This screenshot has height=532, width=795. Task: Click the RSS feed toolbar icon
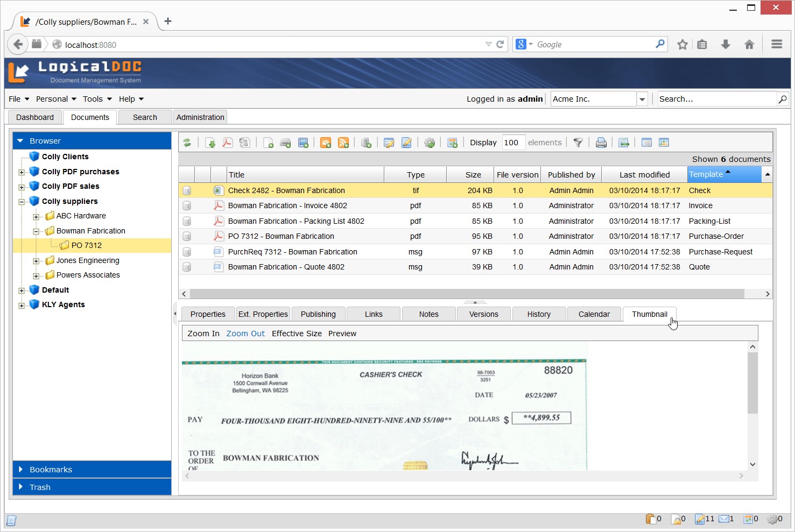[343, 143]
